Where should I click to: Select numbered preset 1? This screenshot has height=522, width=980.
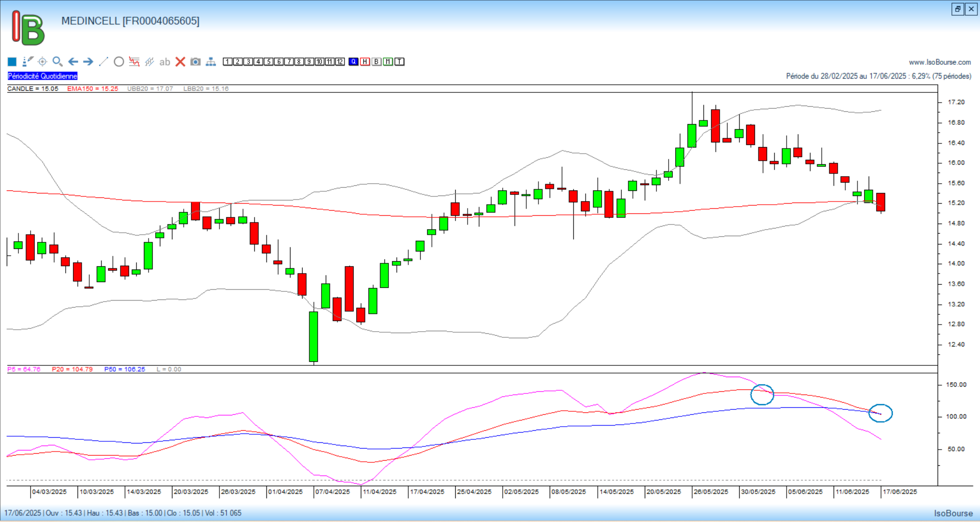[x=228, y=62]
